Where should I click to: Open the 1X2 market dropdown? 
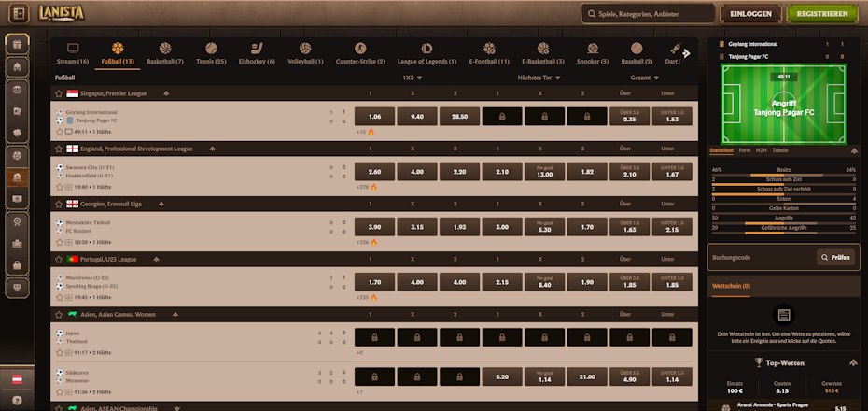pyautogui.click(x=413, y=78)
